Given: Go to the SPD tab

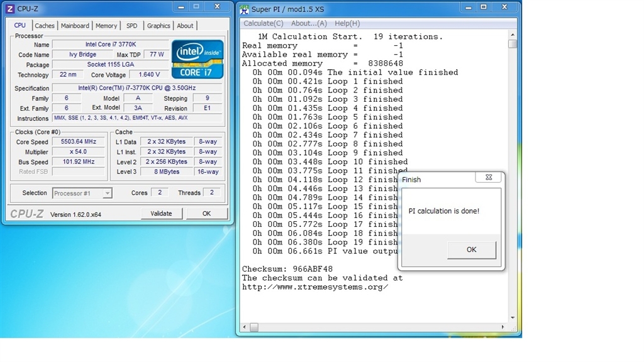Looking at the screenshot, I should [x=131, y=26].
